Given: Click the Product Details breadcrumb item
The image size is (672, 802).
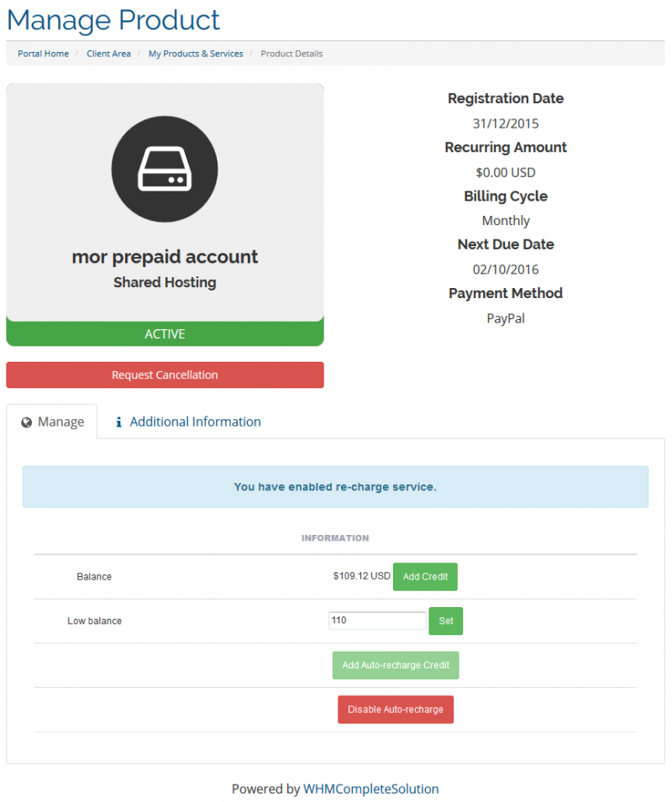Looking at the screenshot, I should [x=291, y=53].
